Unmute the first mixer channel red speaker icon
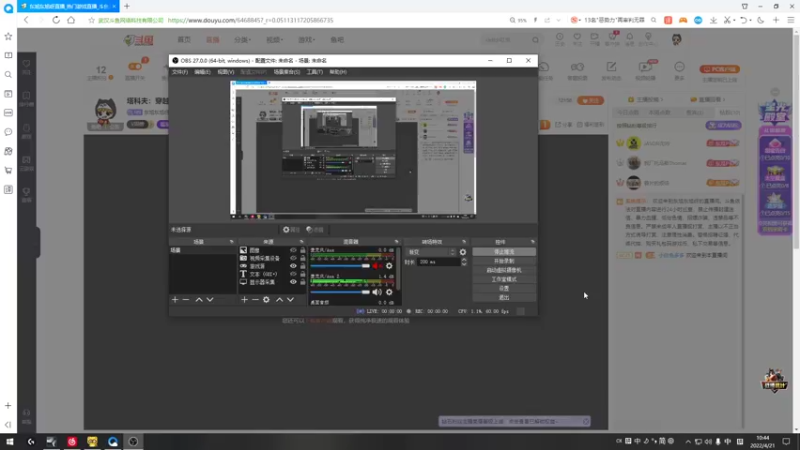Screen dimensions: 800x450 (x=377, y=266)
